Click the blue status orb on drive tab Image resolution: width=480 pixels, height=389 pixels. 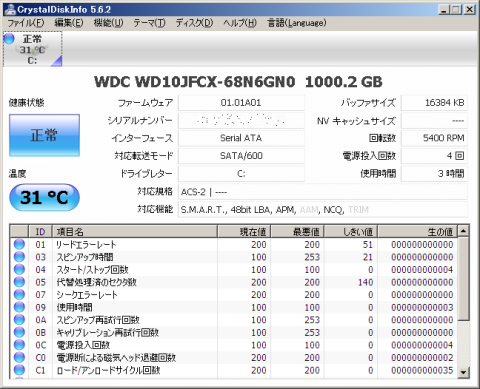[9, 39]
